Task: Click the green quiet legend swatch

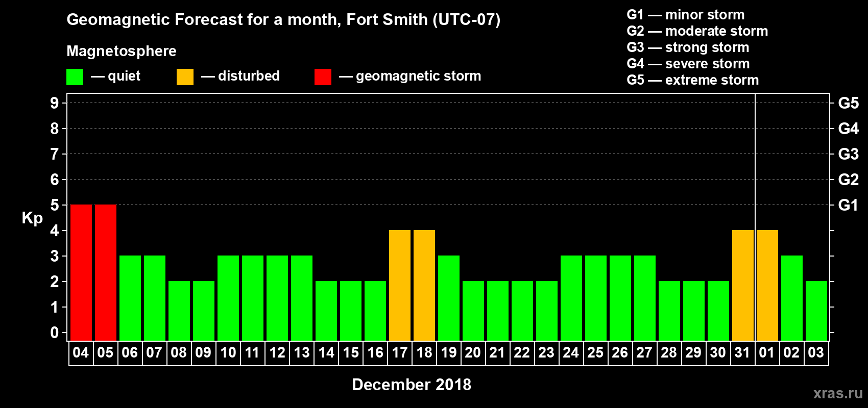Action: pyautogui.click(x=75, y=77)
